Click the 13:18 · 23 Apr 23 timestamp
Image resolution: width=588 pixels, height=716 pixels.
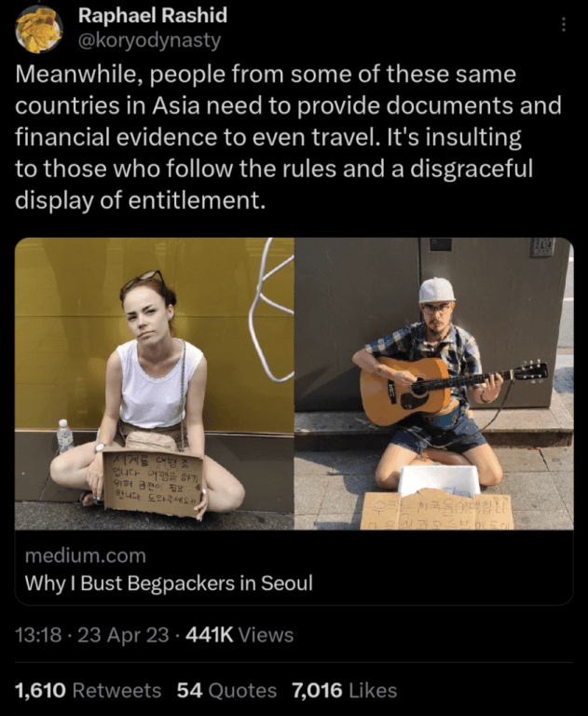pyautogui.click(x=91, y=635)
